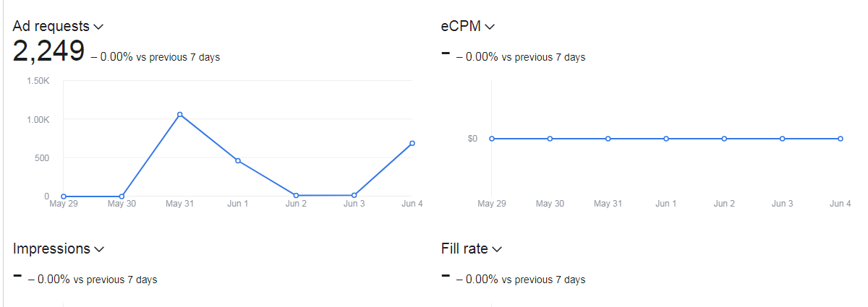Select the Jun 1 data point on Ad requests chart
Viewport: 868px width, 307px height.
238,160
